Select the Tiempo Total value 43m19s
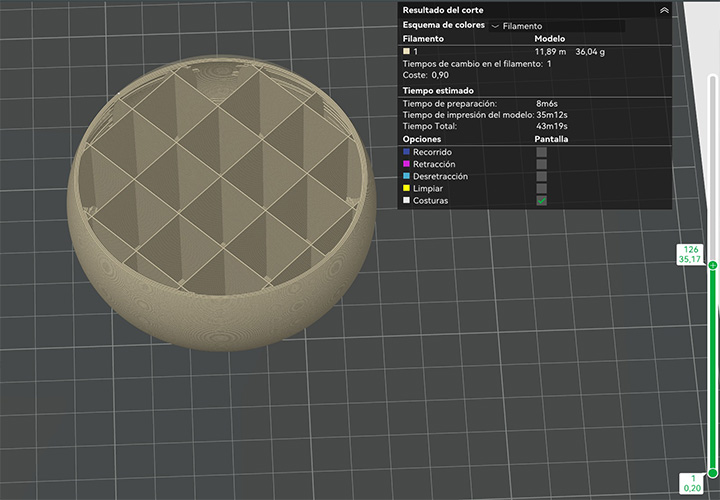The width and height of the screenshot is (720, 500). click(x=551, y=126)
